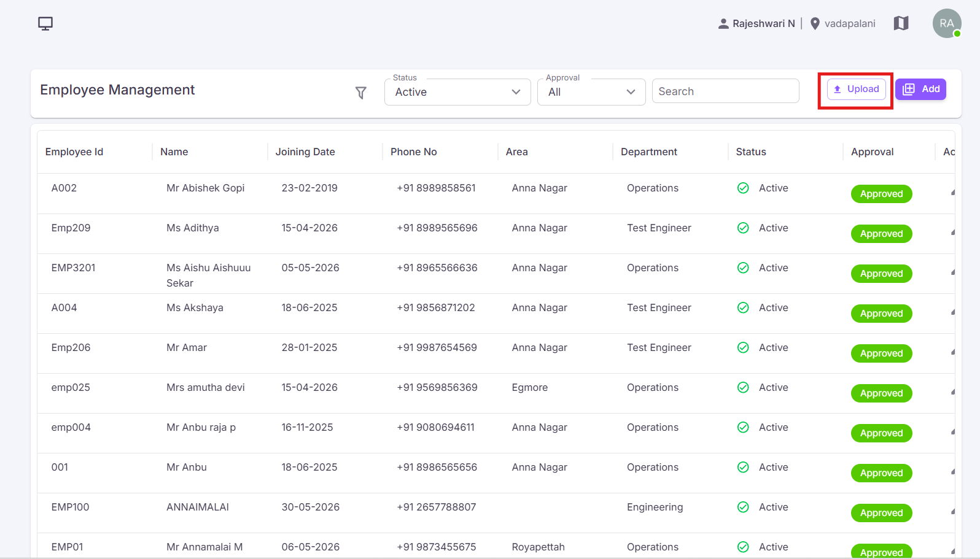Viewport: 980px width, 559px height.
Task: Open the RA user avatar menu
Action: [x=947, y=23]
